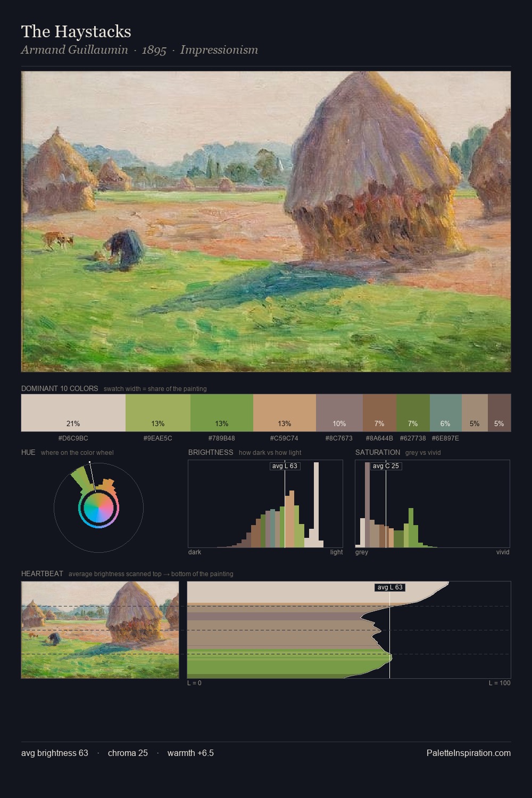
Task: Choose the #6E897E teal 6% swatch
Action: tap(445, 413)
